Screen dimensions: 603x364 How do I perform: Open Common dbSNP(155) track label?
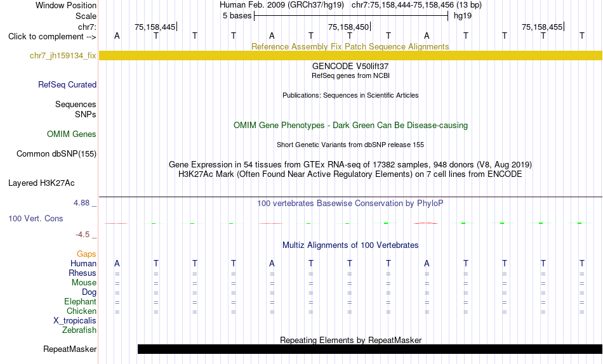point(56,153)
